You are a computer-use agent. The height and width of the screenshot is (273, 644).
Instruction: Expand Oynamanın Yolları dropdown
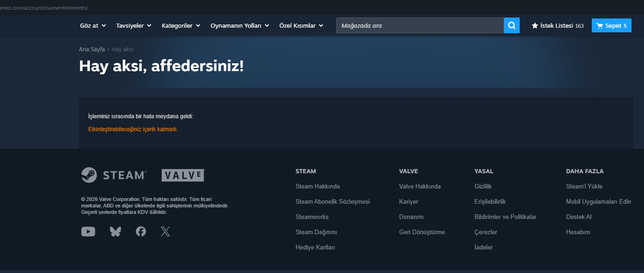coord(240,25)
